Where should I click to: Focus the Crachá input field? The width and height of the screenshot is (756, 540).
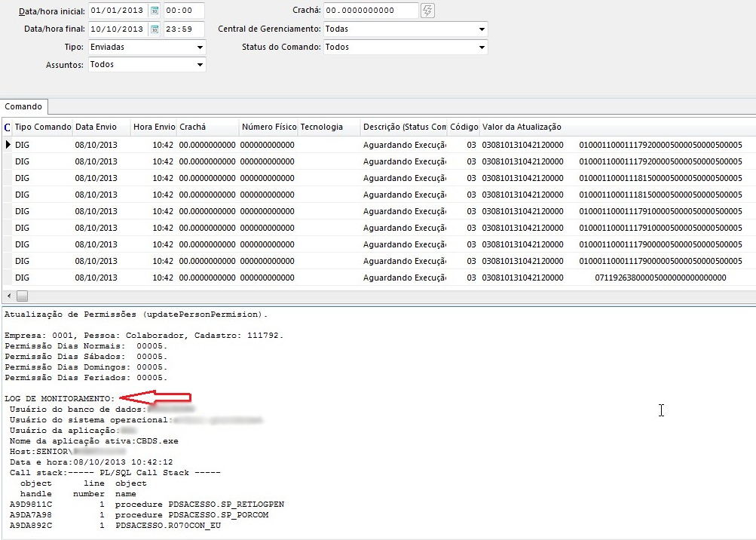(369, 11)
